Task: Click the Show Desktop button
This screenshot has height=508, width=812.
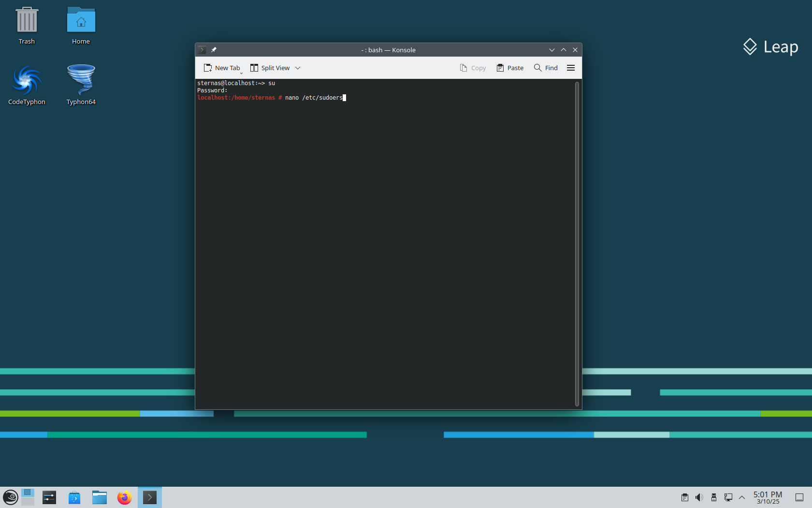Action: [799, 497]
